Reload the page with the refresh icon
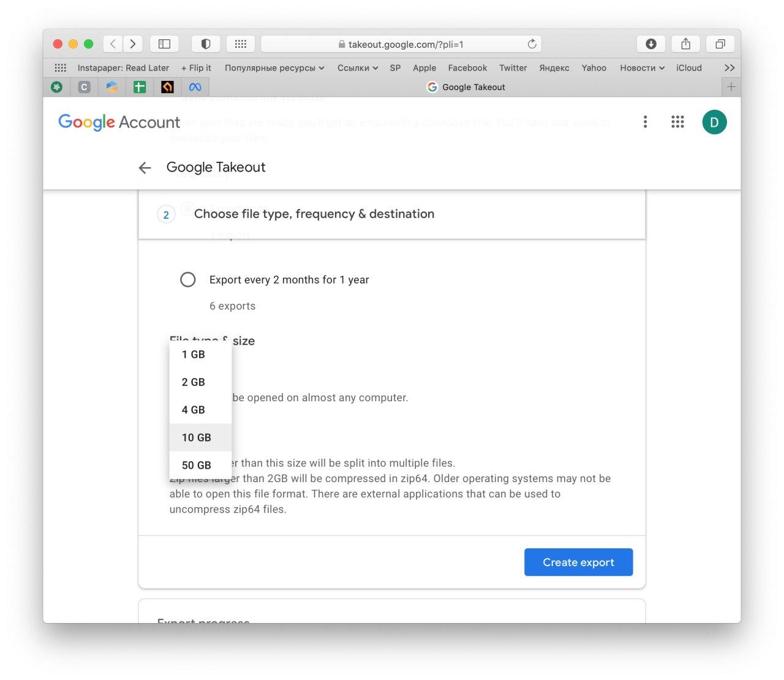Image resolution: width=784 pixels, height=680 pixels. [x=532, y=44]
